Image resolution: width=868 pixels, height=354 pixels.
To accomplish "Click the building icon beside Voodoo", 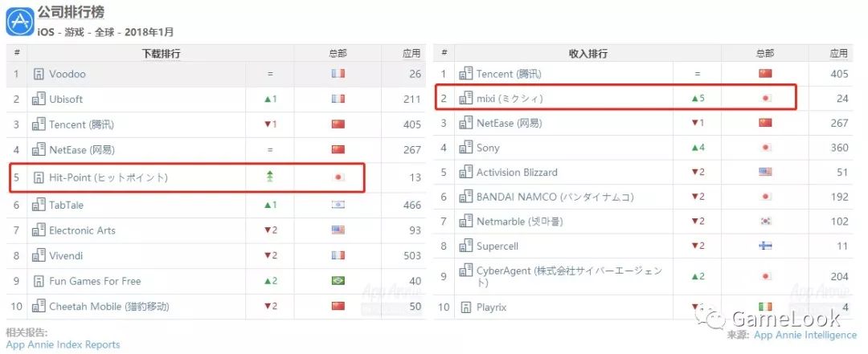I will pyautogui.click(x=39, y=74).
